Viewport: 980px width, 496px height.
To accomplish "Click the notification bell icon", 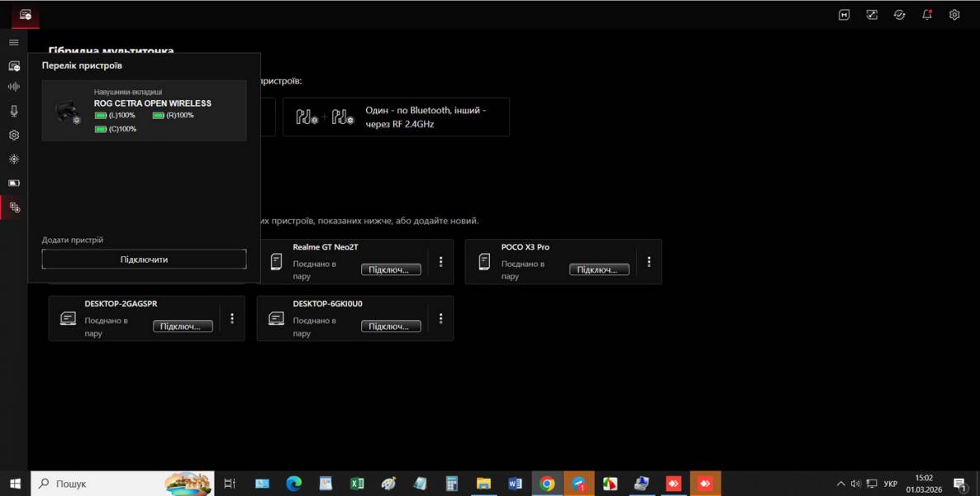I will coord(927,15).
